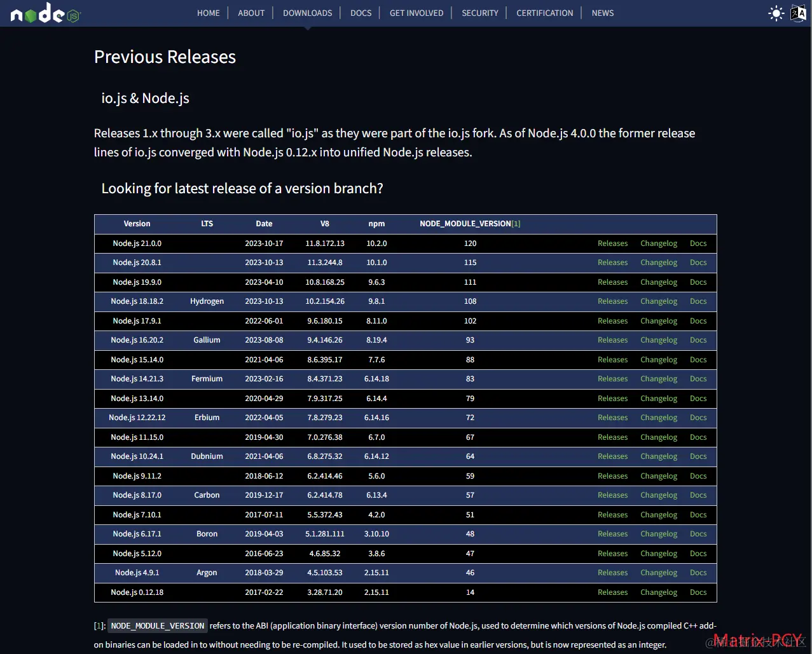Open Releases for Node.js 10.24.1
This screenshot has width=812, height=654.
pyautogui.click(x=612, y=456)
